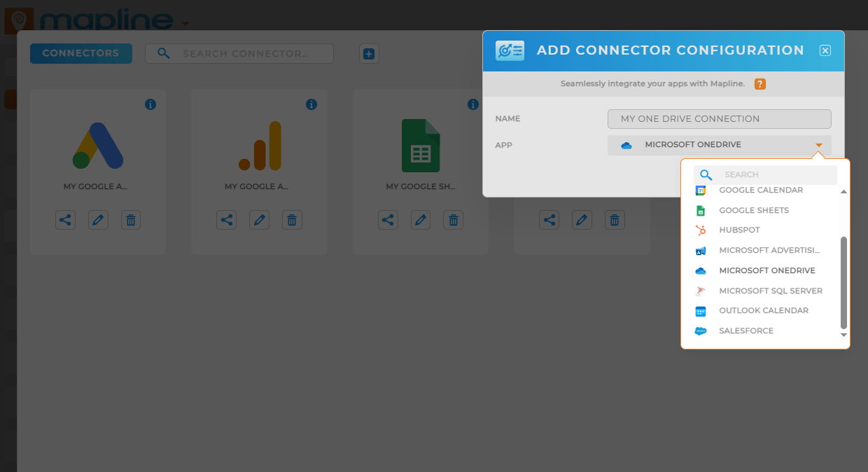The image size is (868, 472).
Task: Click the trash icon on the Google Analytics connector
Action: 292,219
